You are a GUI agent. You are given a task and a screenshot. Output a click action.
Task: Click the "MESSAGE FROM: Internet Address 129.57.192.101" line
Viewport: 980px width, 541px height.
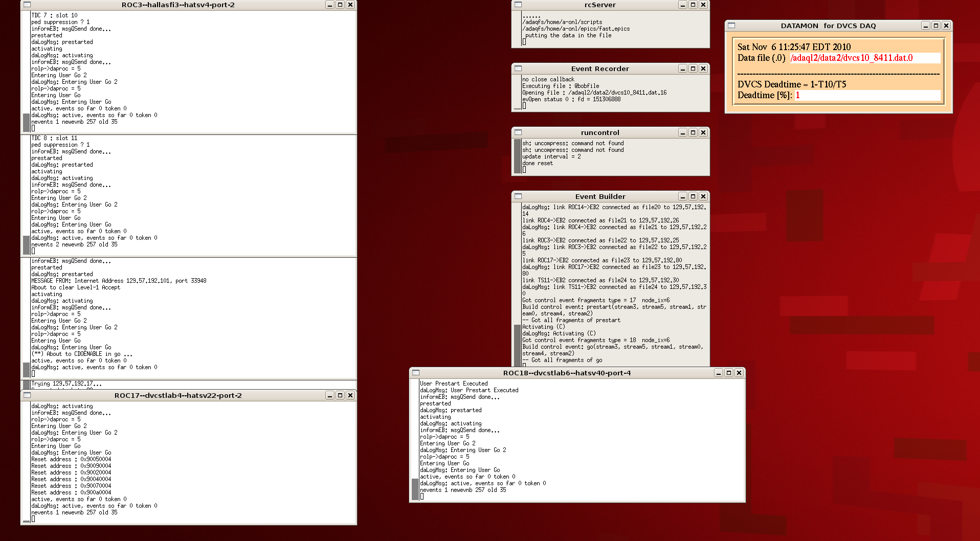119,281
